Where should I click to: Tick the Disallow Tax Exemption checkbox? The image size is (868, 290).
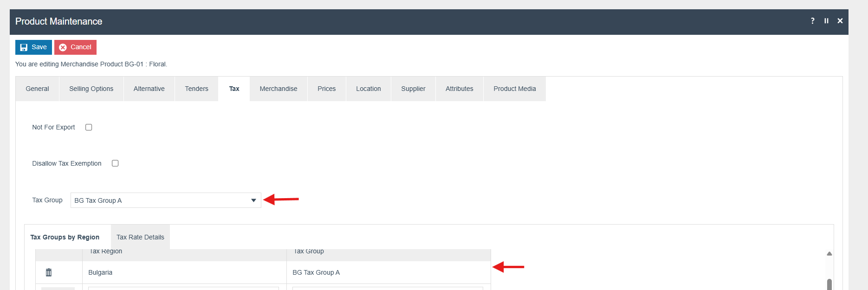(115, 163)
